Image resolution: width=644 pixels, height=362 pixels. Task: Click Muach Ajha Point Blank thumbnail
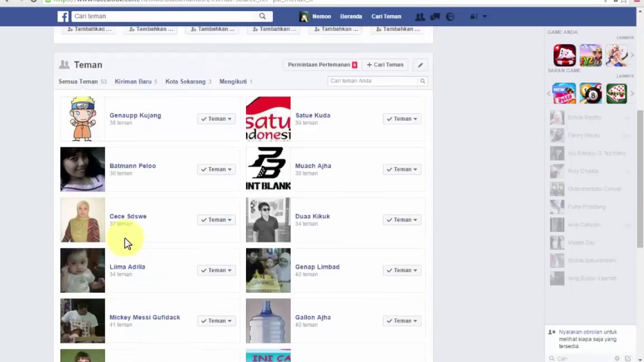click(x=268, y=169)
